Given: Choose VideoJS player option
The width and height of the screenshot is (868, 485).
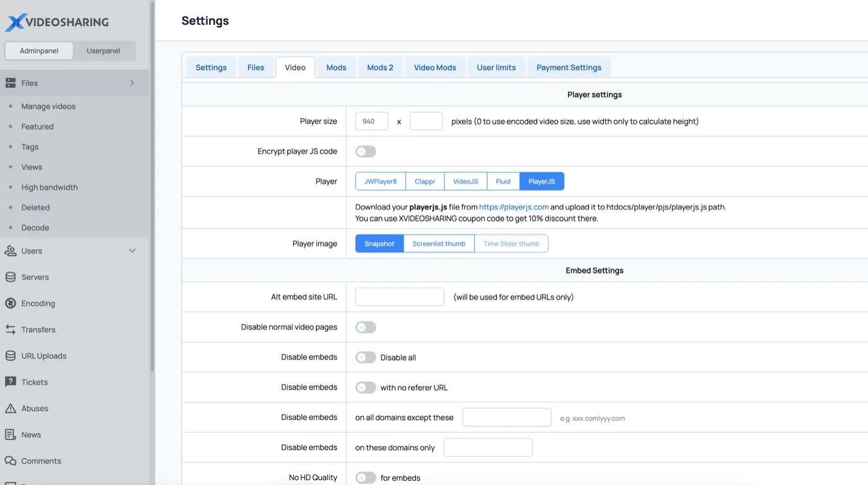Looking at the screenshot, I should pos(466,181).
